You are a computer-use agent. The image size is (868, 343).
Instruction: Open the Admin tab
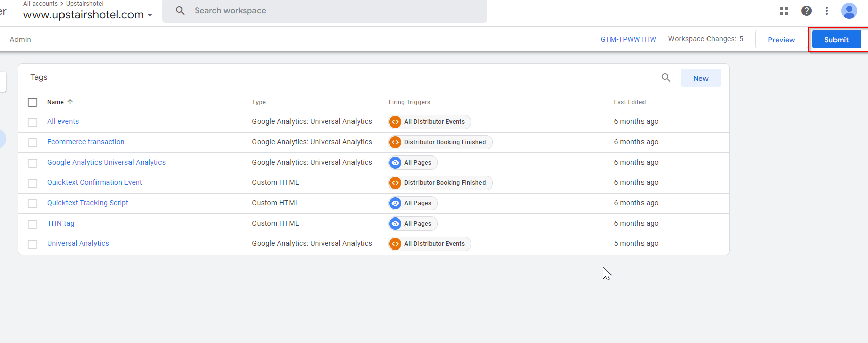point(20,39)
